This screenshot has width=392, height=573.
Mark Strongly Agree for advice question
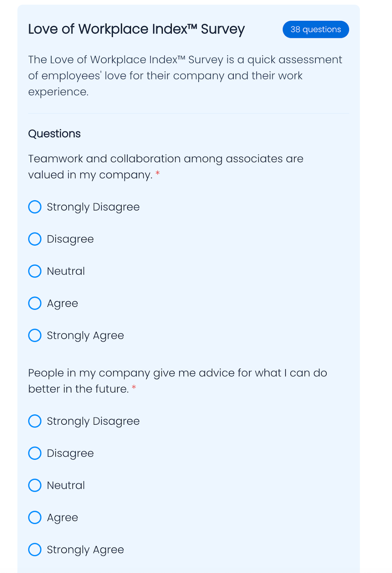click(35, 550)
